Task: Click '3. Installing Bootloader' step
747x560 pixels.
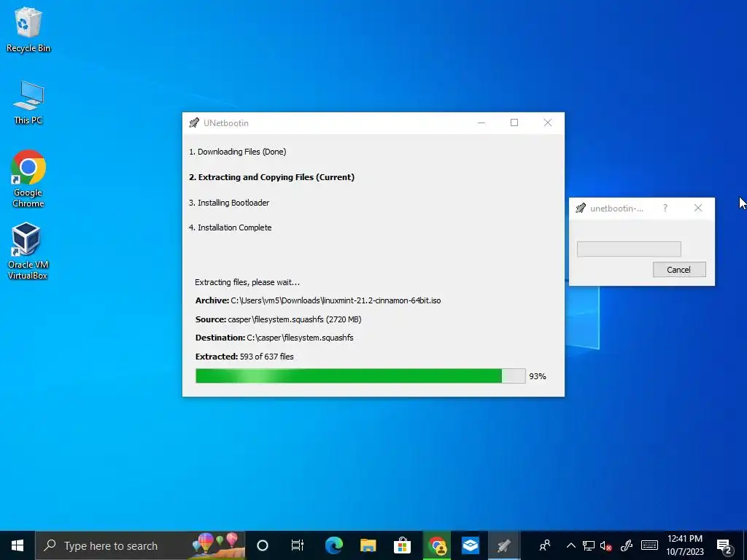Action: click(229, 203)
